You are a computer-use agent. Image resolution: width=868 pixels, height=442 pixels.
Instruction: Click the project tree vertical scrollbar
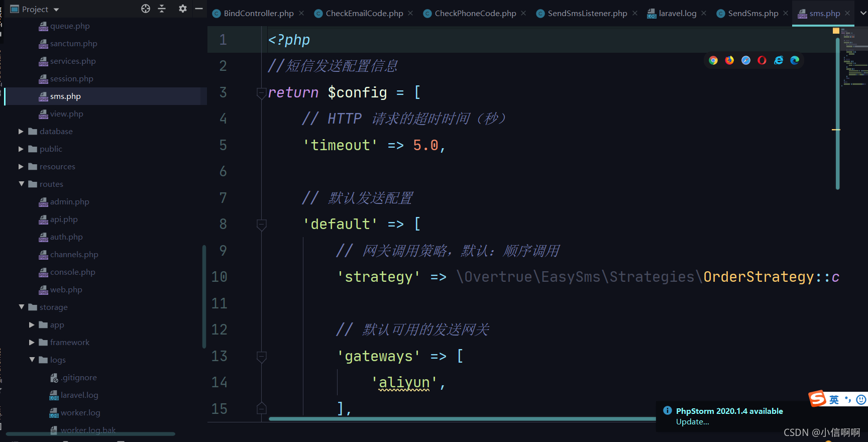(204, 296)
